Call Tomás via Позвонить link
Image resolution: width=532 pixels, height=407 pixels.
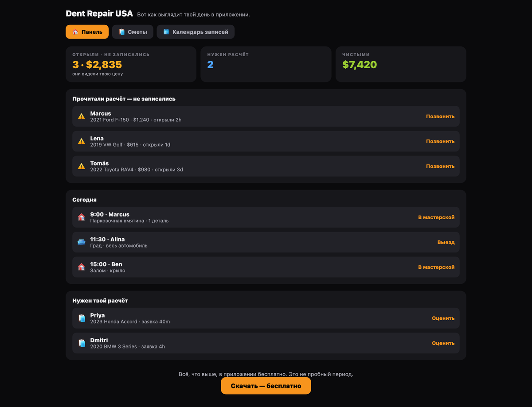(x=440, y=166)
